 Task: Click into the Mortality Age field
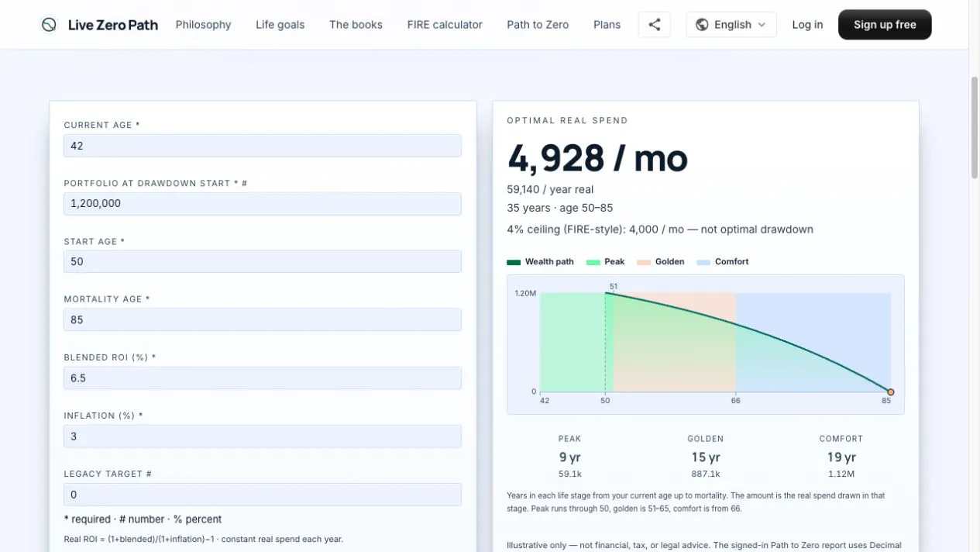point(263,320)
